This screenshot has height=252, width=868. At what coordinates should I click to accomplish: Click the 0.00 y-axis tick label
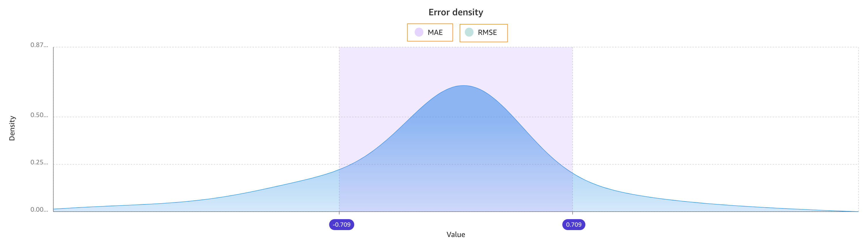click(39, 210)
